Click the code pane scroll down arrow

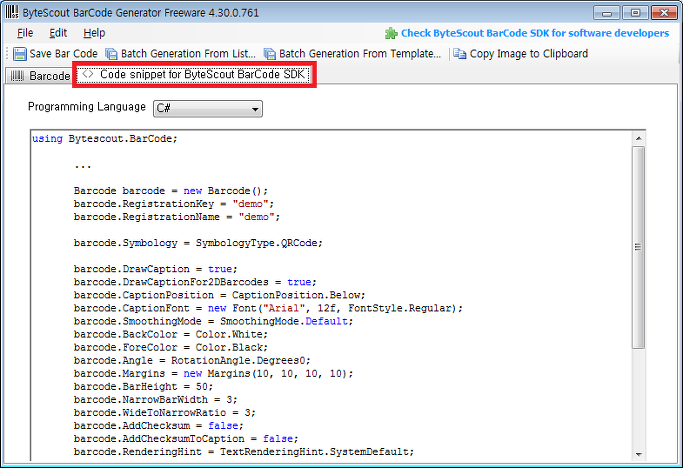[x=639, y=454]
